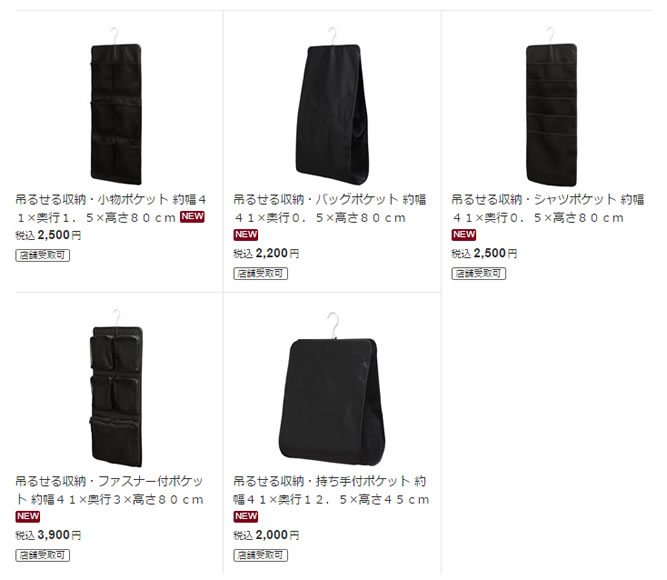Click NEW badge on 小物ポケット item
Image resolution: width=667 pixels, height=580 pixels.
click(x=192, y=217)
